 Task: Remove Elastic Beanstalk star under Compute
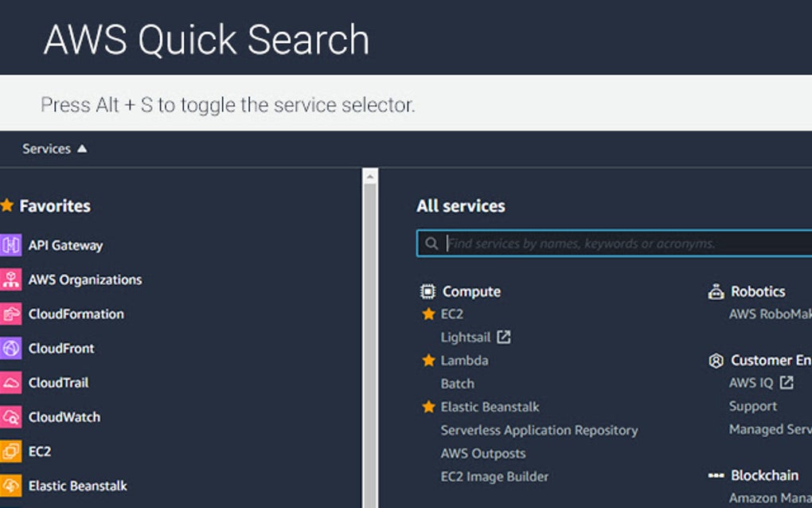point(428,406)
